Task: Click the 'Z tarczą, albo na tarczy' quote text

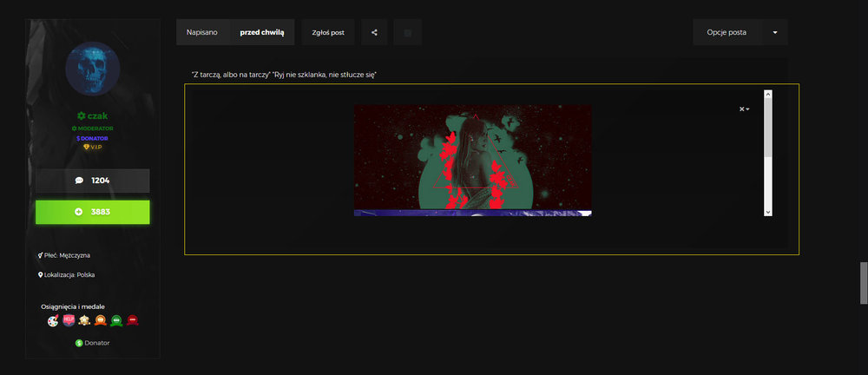Action: [230, 75]
